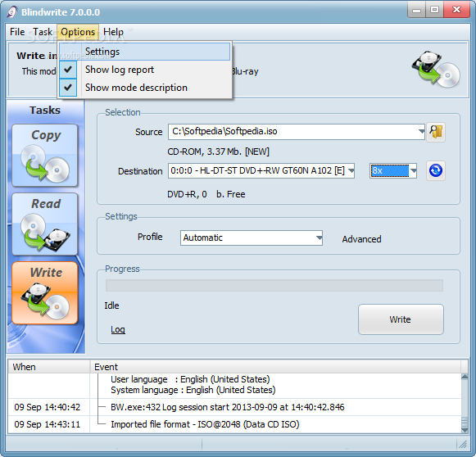Expand the Source path dropdown

click(x=421, y=131)
